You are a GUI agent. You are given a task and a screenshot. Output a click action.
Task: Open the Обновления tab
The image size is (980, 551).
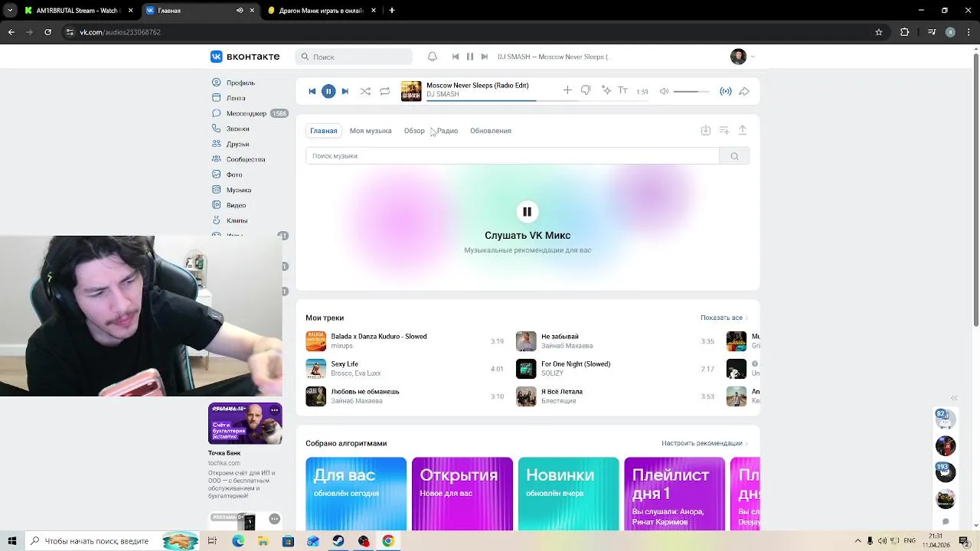click(x=491, y=131)
